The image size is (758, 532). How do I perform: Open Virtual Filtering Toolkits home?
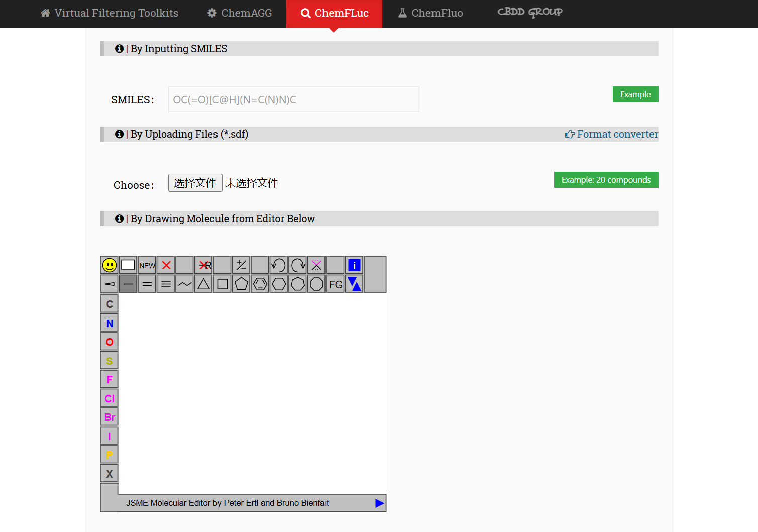point(110,13)
